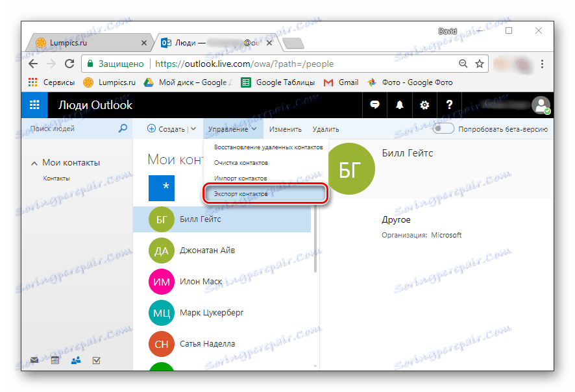Select contact Марк Цукерберг
The width and height of the screenshot is (575, 392).
[222, 313]
